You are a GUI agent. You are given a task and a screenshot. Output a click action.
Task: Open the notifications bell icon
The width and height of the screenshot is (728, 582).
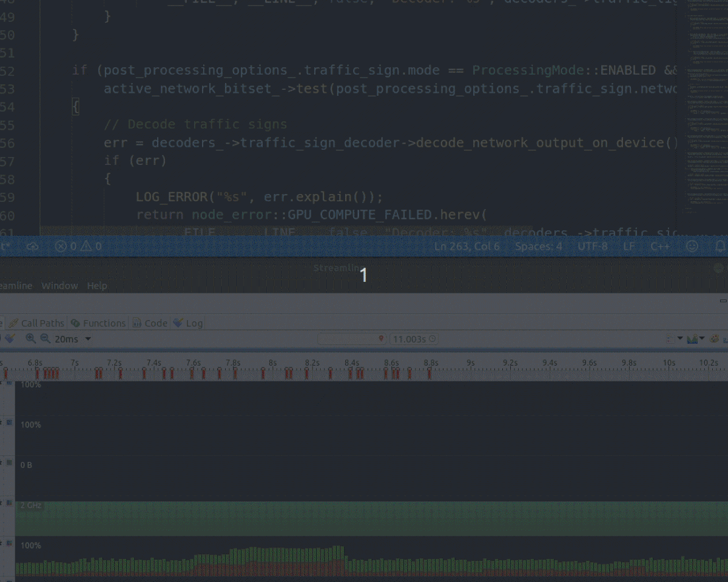coord(720,246)
